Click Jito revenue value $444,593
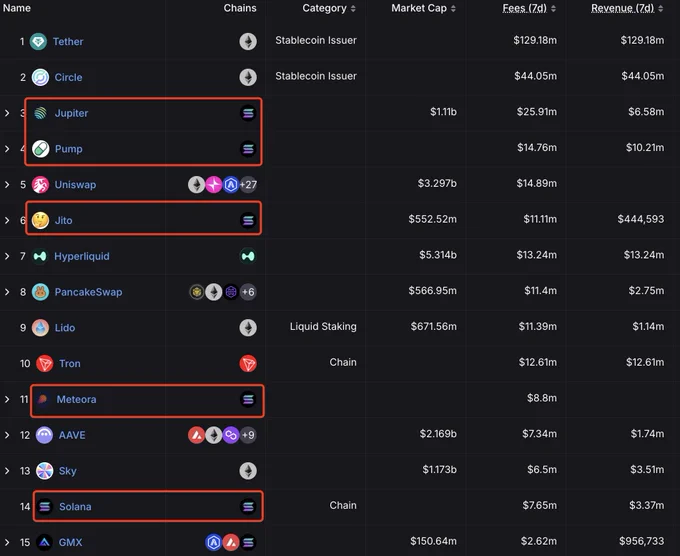Image resolution: width=680 pixels, height=556 pixels. point(641,219)
